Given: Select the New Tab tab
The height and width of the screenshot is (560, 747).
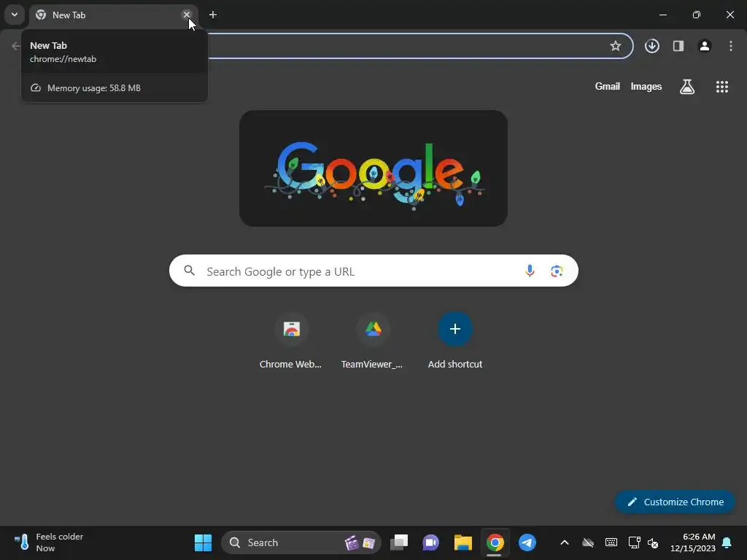Looking at the screenshot, I should [x=113, y=15].
